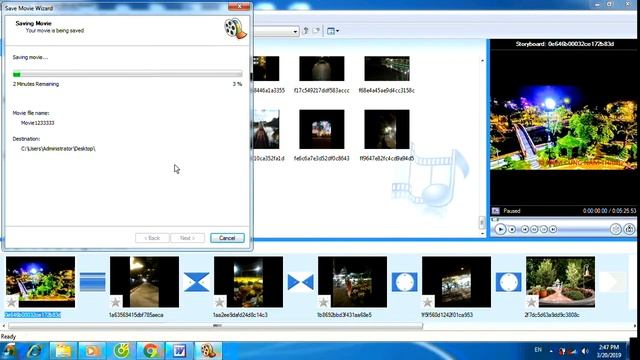Click the "3 %" progress value
The image size is (640, 360).
tap(237, 84)
